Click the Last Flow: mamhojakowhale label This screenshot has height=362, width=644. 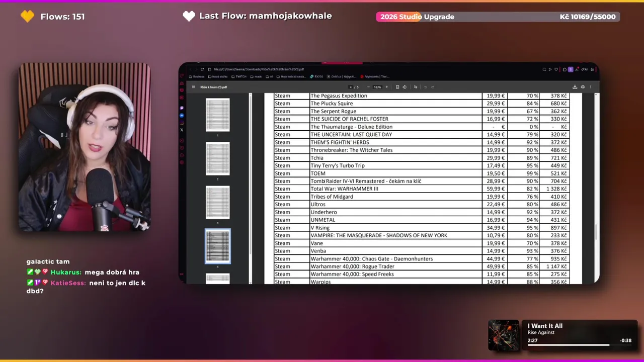click(x=265, y=16)
